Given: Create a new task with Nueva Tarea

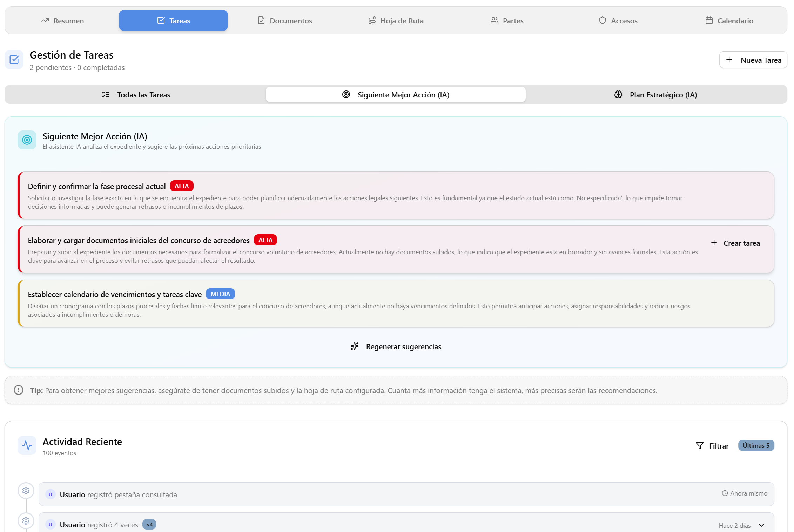Looking at the screenshot, I should coord(753,60).
